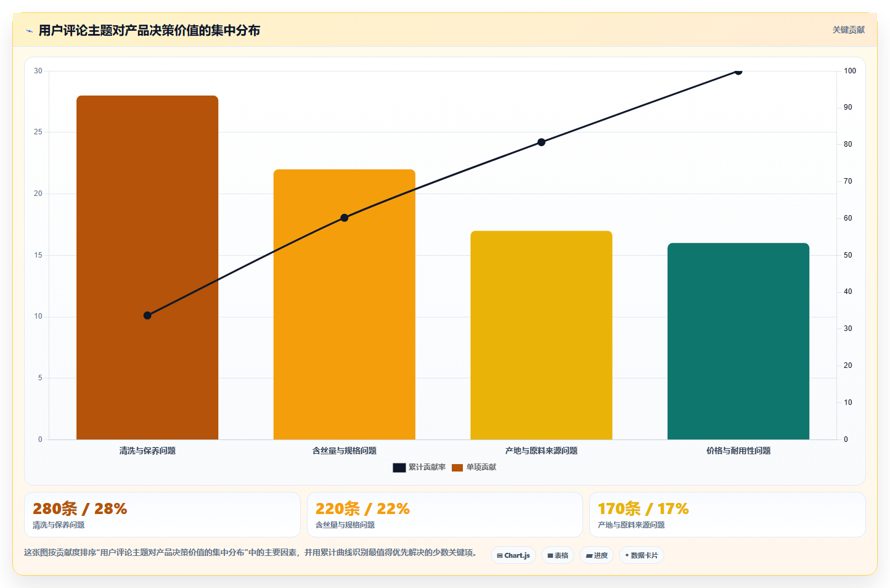
Task: Click the 表格 tag chip
Action: click(558, 555)
